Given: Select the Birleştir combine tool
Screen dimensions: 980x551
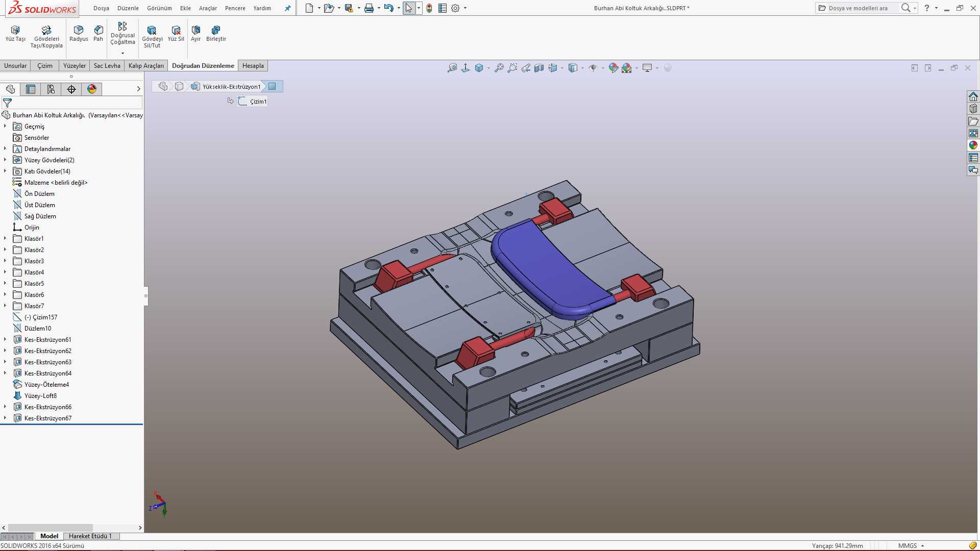Looking at the screenshot, I should [216, 34].
